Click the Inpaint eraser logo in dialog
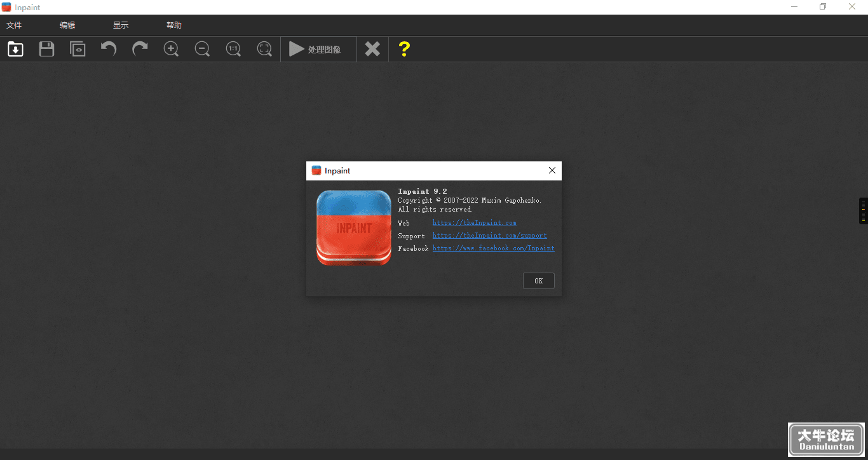Viewport: 868px width, 460px height. tap(354, 227)
